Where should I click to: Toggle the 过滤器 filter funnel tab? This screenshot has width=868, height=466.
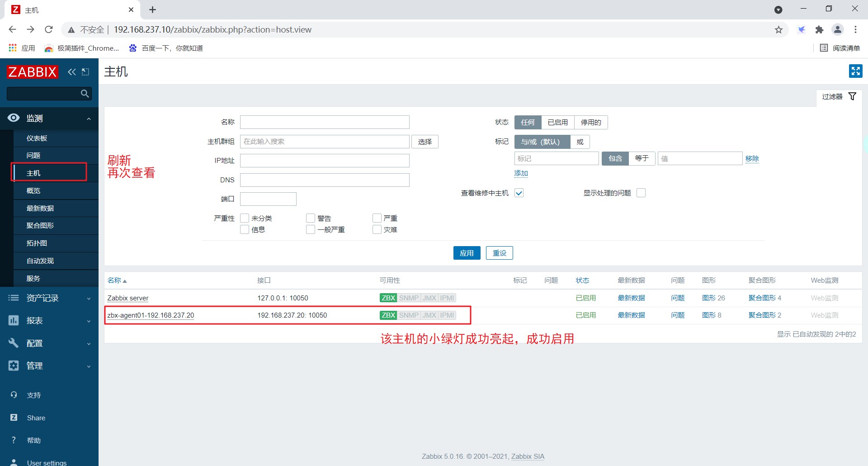839,96
